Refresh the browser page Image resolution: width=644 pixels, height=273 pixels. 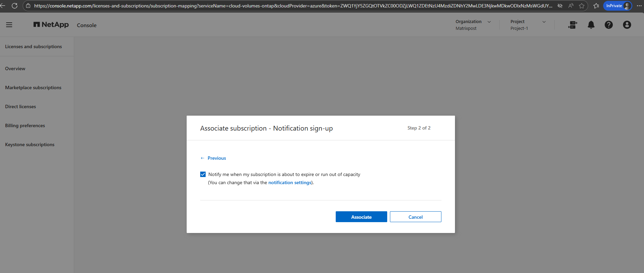pyautogui.click(x=15, y=6)
